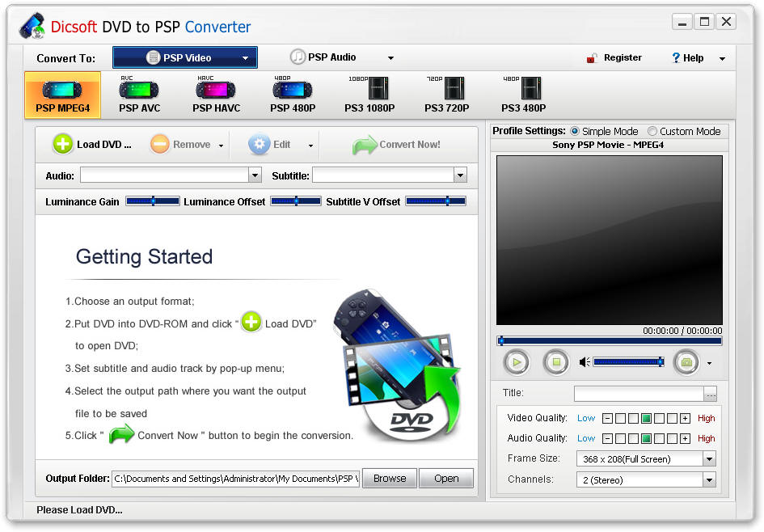Select the PSP AVC profile icon
The image size is (764, 532).
(139, 95)
